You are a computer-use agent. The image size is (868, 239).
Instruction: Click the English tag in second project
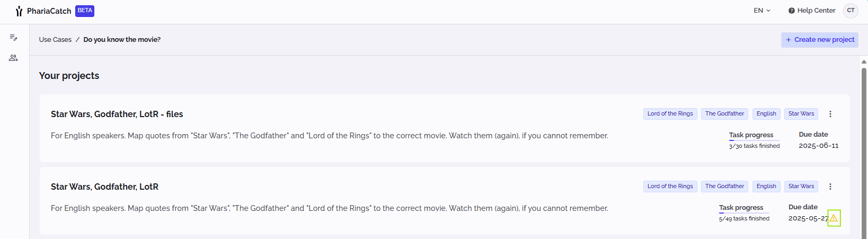click(x=766, y=187)
